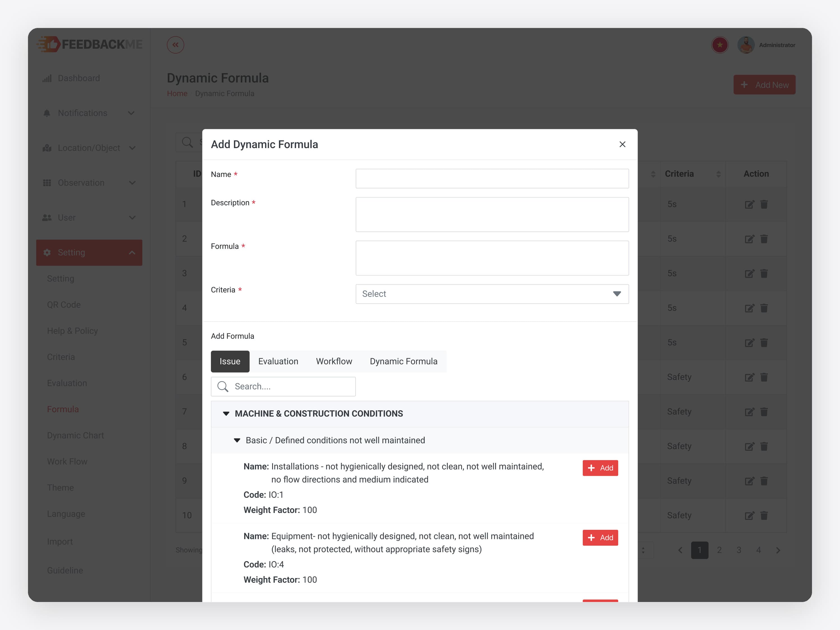Open the Criteria Select dropdown

pos(492,294)
